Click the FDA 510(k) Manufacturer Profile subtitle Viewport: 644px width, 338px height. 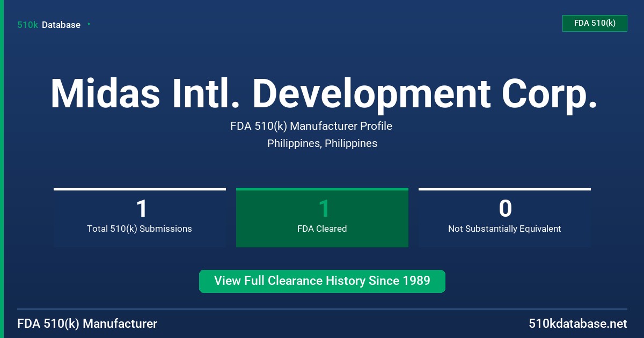pos(311,126)
